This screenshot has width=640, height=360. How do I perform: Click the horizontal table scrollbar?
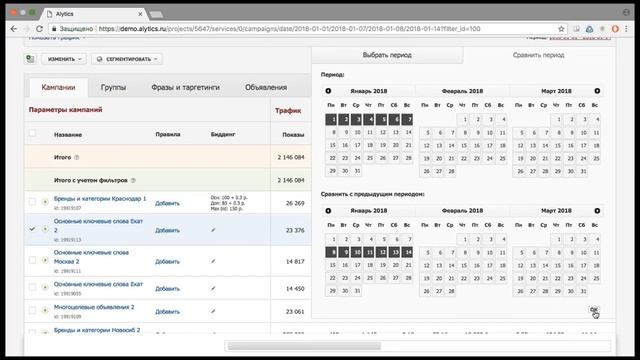[x=304, y=346]
